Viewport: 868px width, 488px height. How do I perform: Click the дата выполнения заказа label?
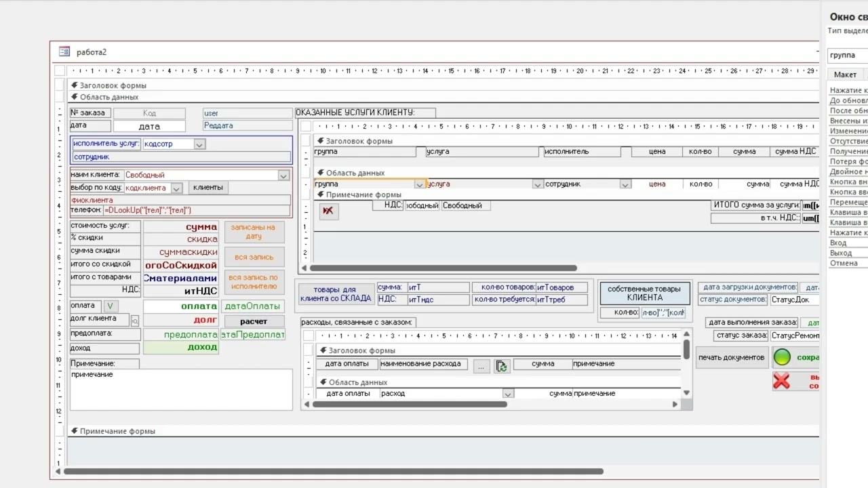[751, 323]
